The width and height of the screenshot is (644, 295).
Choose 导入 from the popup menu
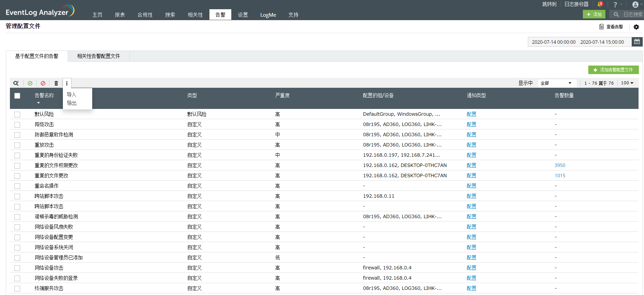pos(71,95)
